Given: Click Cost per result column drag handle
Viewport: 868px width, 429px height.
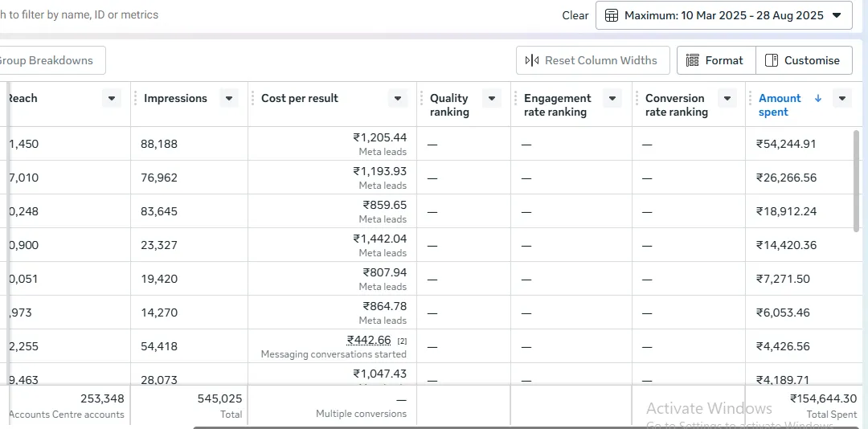Looking at the screenshot, I should [x=252, y=99].
